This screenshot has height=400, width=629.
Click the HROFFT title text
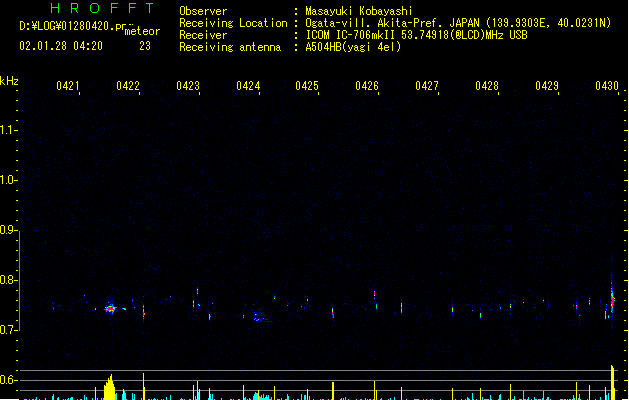pyautogui.click(x=102, y=8)
